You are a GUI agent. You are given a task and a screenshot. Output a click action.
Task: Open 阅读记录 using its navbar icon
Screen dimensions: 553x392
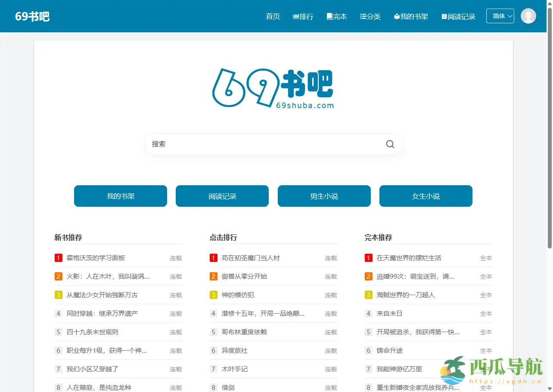coord(444,16)
